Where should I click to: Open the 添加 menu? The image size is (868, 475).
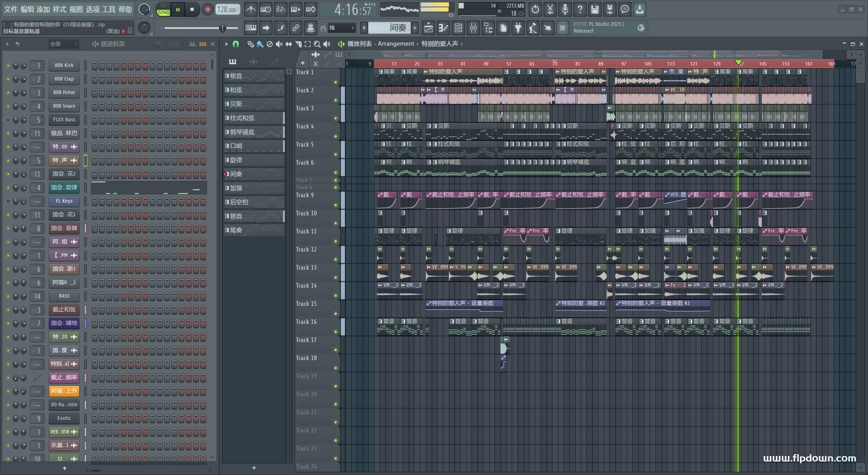click(43, 9)
